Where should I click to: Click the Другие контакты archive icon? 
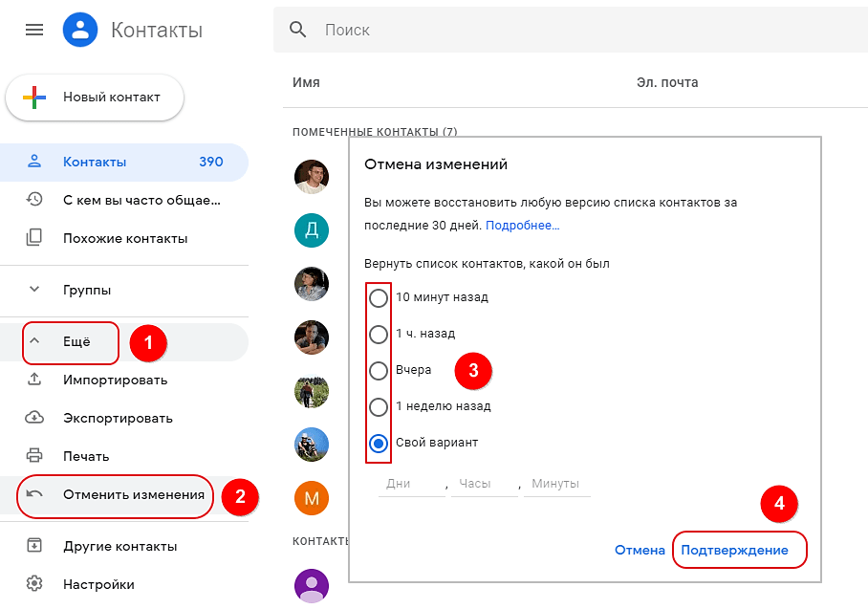(x=35, y=546)
